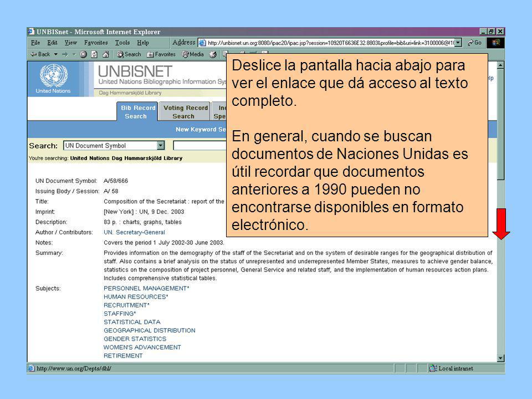This screenshot has width=532, height=399.
Task: Click the Windows flag throbber icon
Action: coord(495,43)
